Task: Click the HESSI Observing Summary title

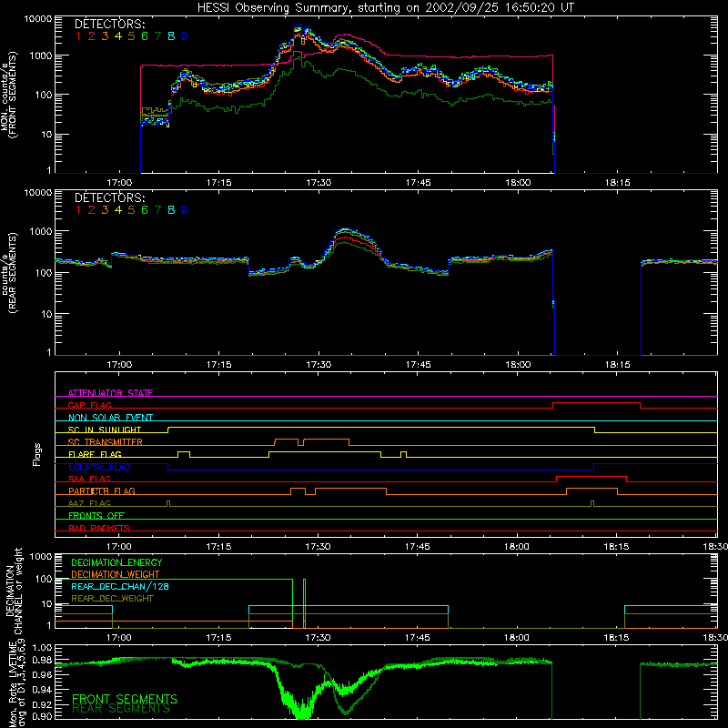Action: [385, 7]
